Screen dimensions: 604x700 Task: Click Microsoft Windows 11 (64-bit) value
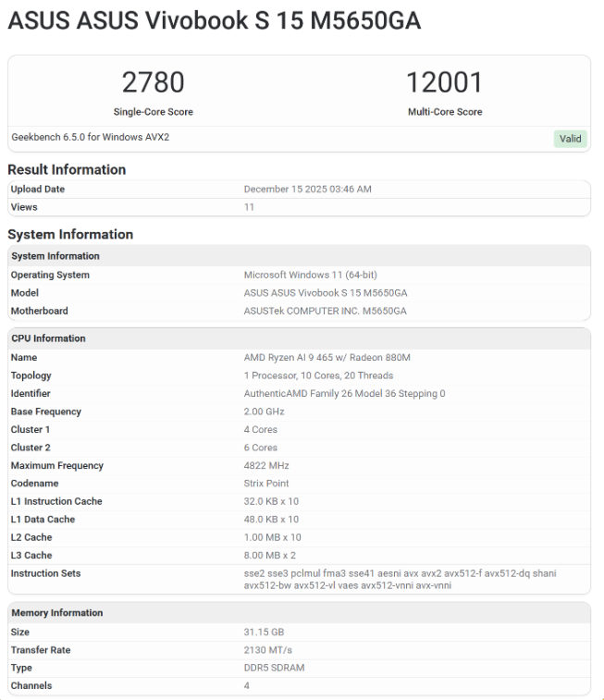pos(310,275)
